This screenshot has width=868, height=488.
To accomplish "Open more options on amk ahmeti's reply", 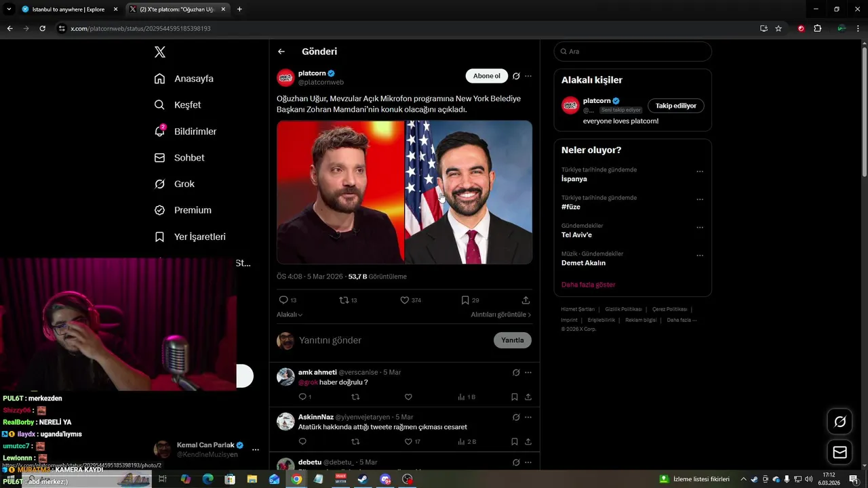I will (528, 372).
